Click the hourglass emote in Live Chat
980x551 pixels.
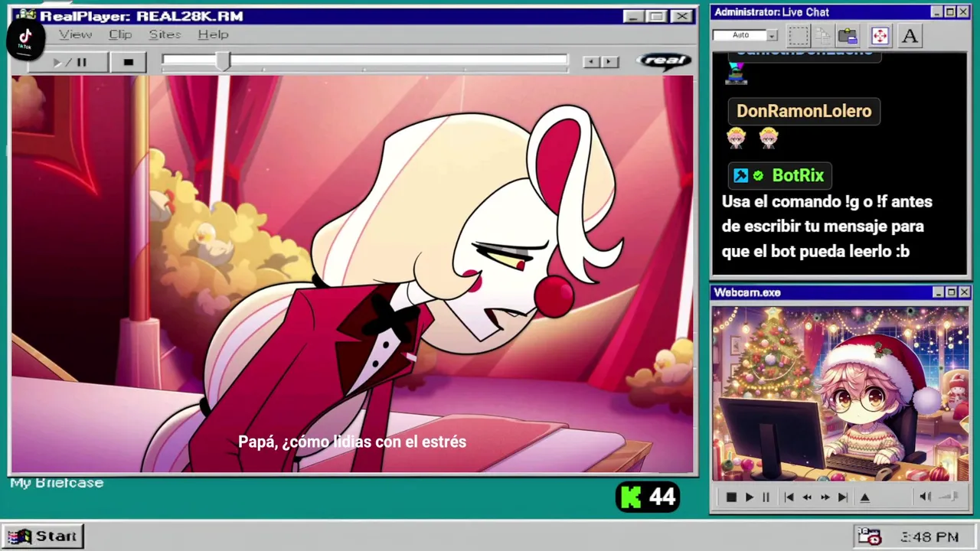[736, 74]
